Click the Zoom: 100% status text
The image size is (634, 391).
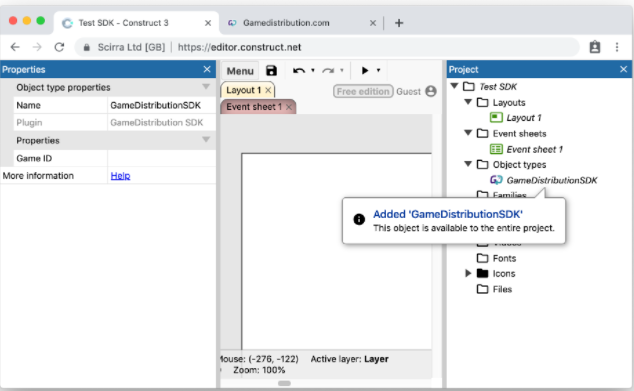point(259,370)
